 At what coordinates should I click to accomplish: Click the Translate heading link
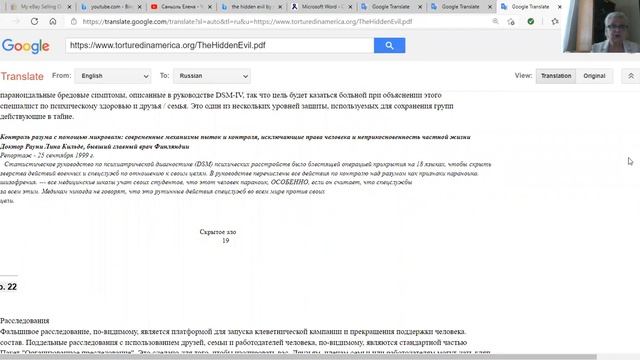coord(22,76)
